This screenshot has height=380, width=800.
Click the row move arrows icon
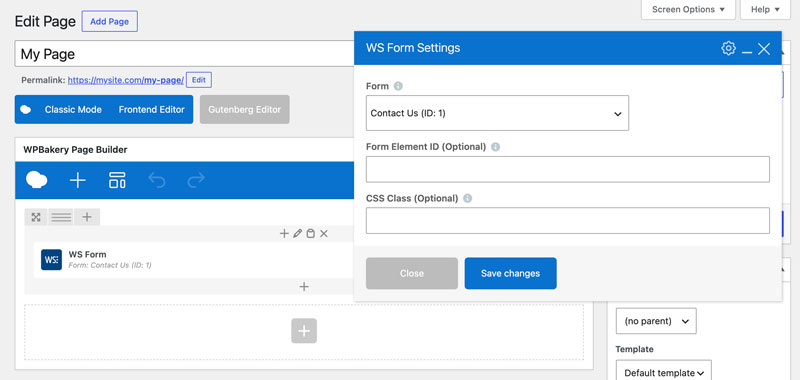coord(36,217)
